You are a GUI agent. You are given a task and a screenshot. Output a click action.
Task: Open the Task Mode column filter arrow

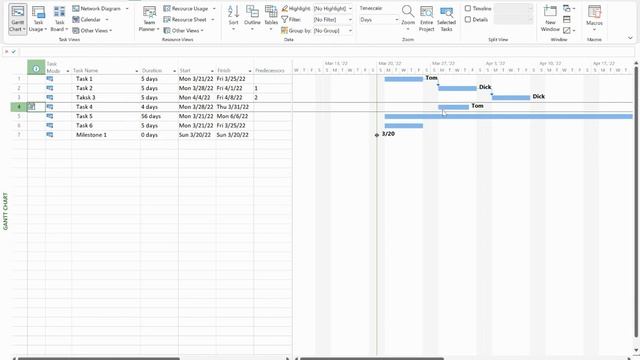(68, 71)
